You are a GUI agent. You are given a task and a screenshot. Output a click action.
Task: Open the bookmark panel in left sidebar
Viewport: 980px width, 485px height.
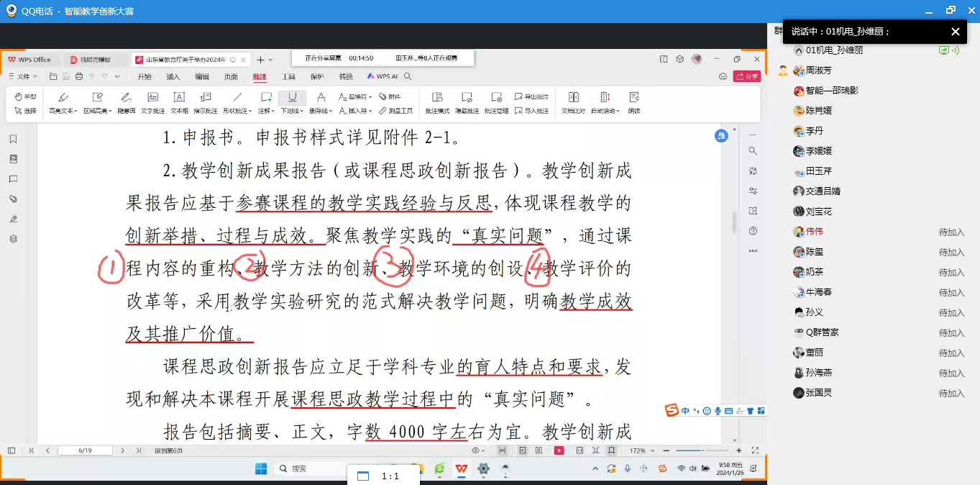13,139
